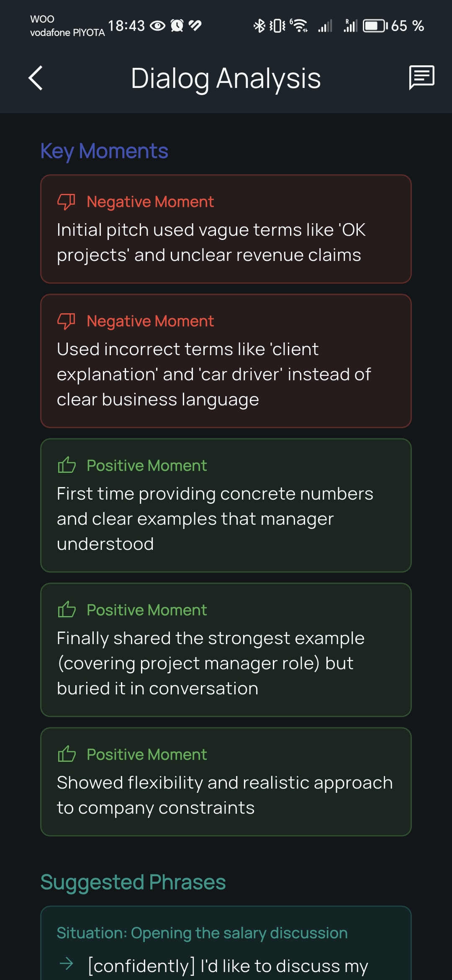Screen dimensions: 452x980
Task: Tap the back arrow icon
Action: (x=36, y=78)
